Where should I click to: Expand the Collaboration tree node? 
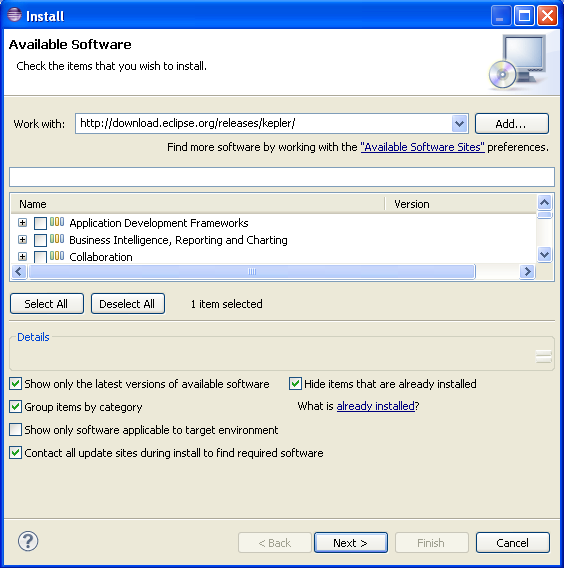click(x=22, y=256)
